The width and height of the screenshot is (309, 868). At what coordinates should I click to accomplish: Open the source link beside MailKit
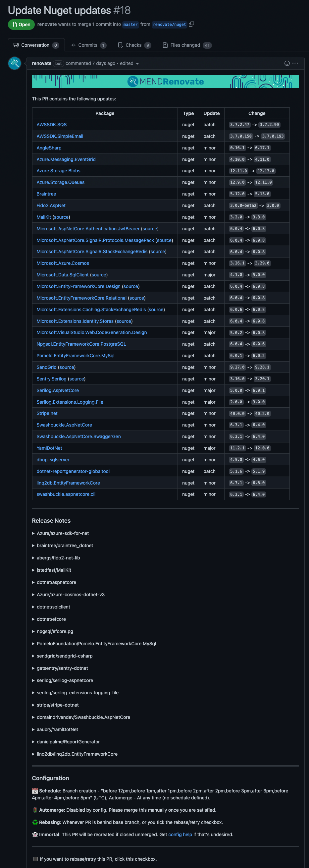tap(61, 217)
